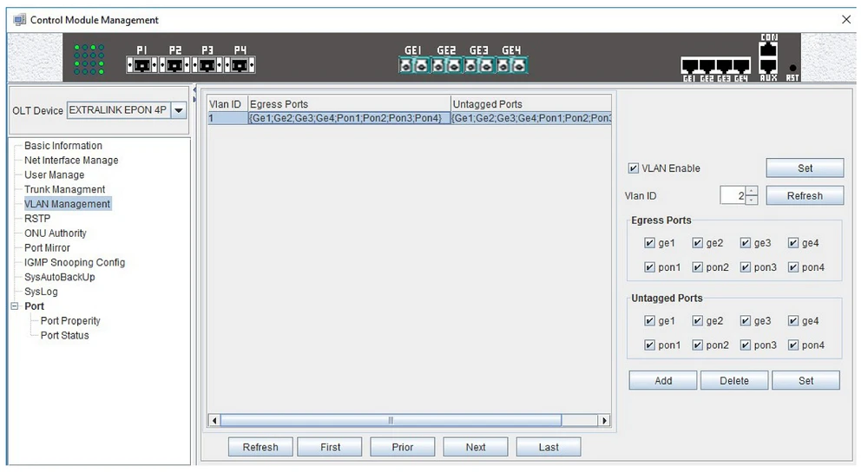Click the RST reset button icon

(x=792, y=68)
